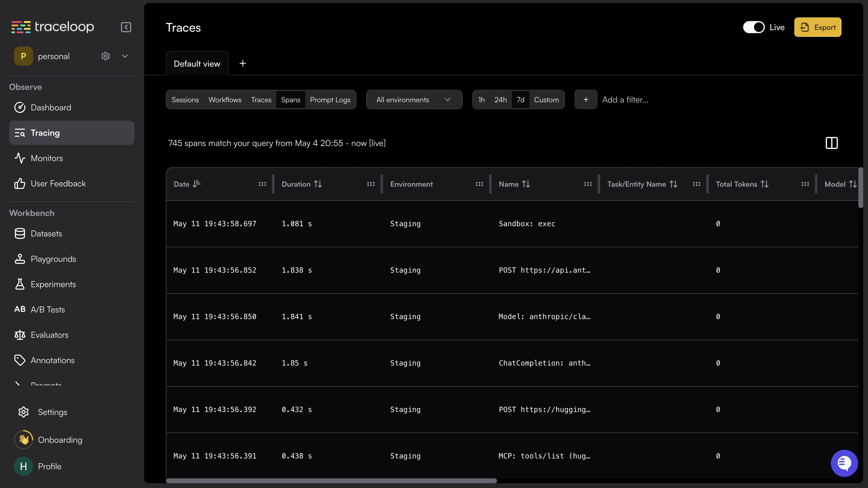Viewport: 868px width, 488px height.
Task: Open the Evaluators page
Action: click(71, 335)
